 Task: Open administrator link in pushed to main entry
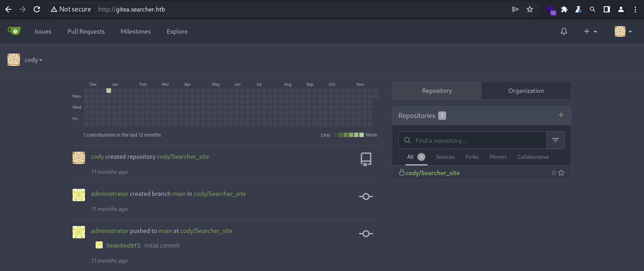tap(110, 231)
